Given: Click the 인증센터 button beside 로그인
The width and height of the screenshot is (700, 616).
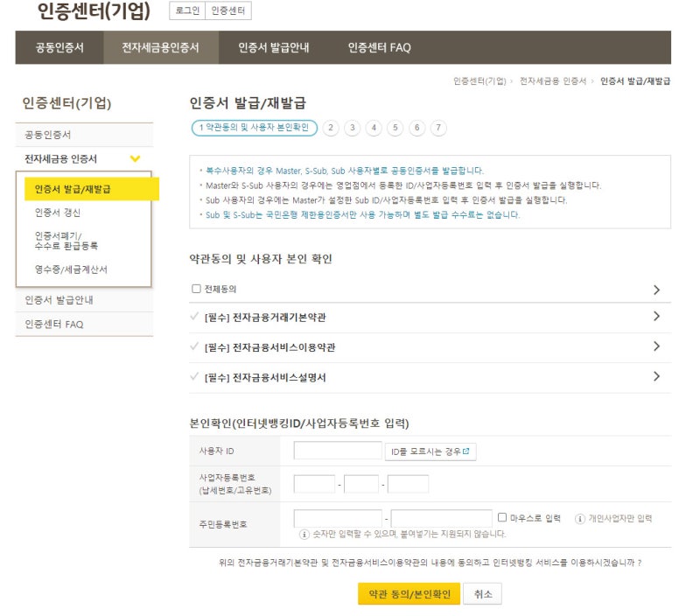Looking at the screenshot, I should [x=228, y=10].
